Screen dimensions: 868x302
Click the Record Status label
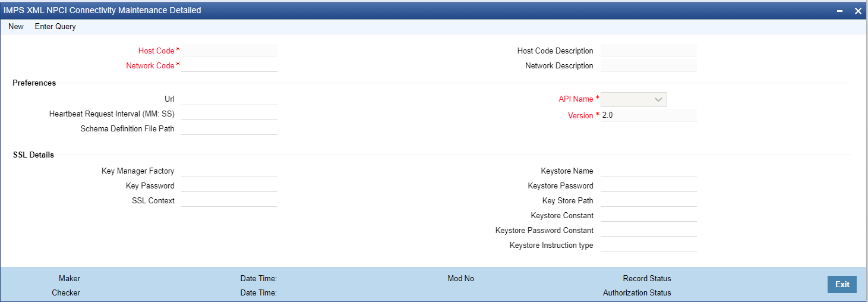click(x=647, y=278)
